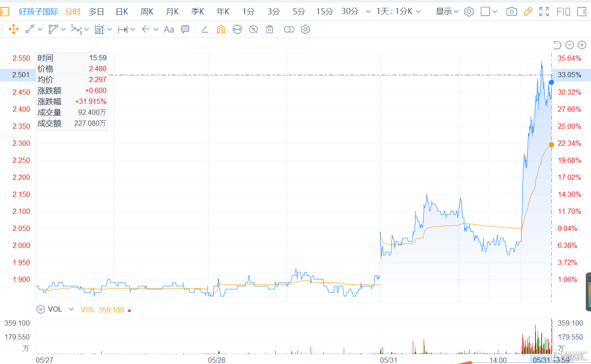Add a comment bubble annotation
Screen dimensions: 591x364
(185, 30)
